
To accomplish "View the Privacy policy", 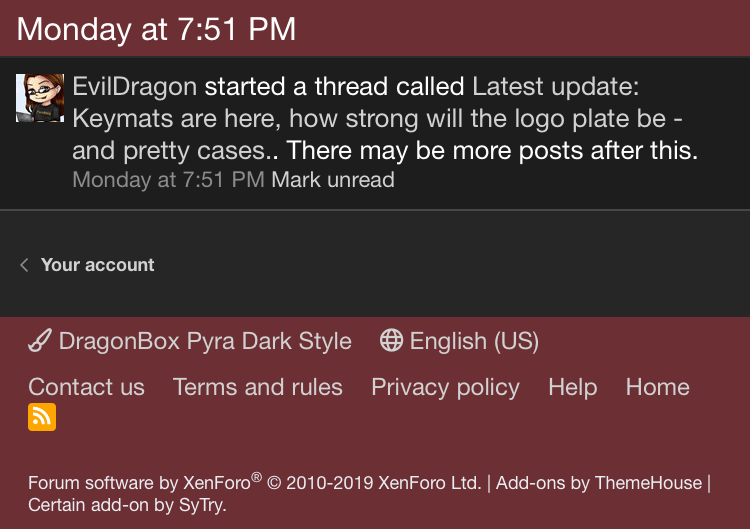I will click(445, 387).
